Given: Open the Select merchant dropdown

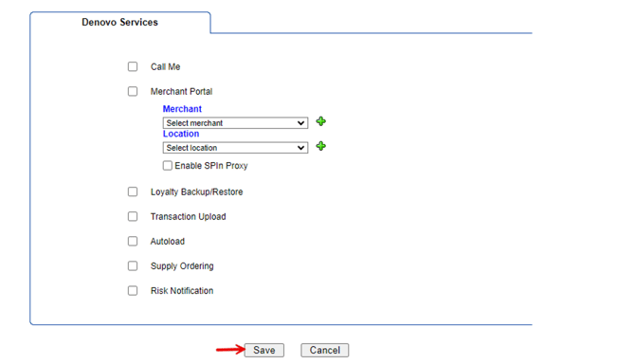Looking at the screenshot, I should [235, 122].
